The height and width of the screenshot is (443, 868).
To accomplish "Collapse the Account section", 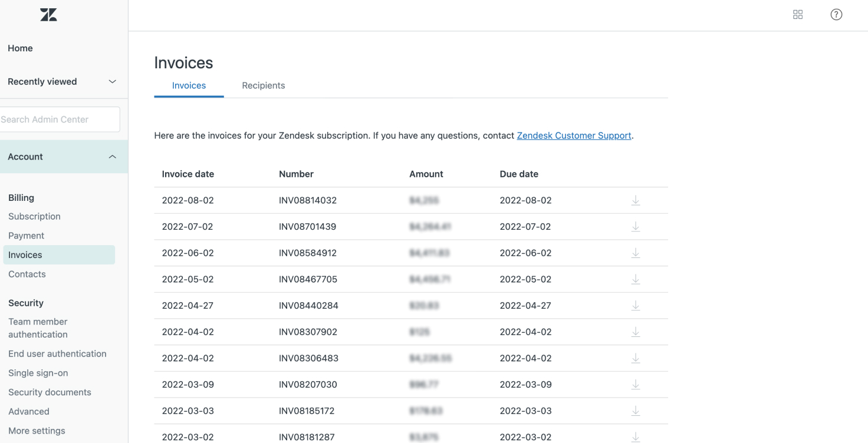I will pos(112,157).
